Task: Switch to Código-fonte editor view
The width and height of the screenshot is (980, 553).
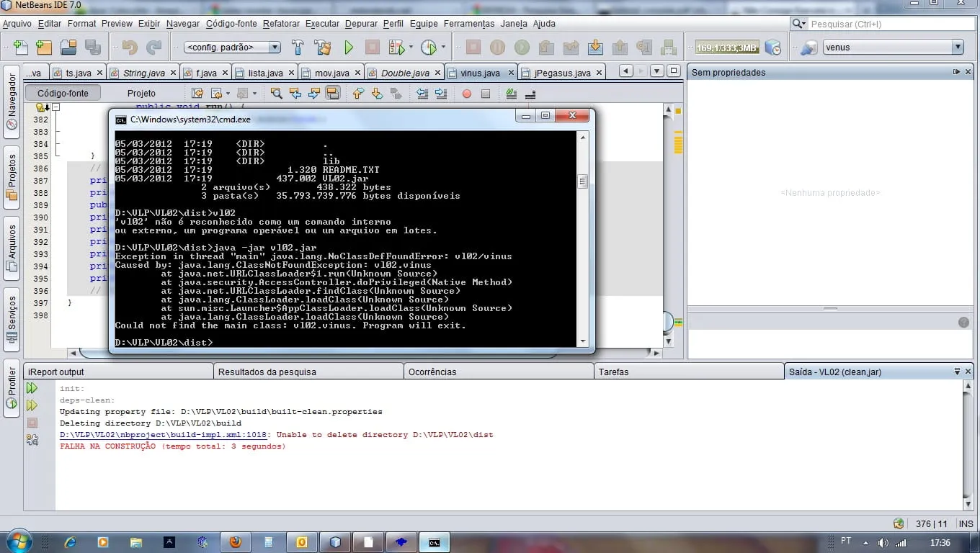Action: coord(63,93)
